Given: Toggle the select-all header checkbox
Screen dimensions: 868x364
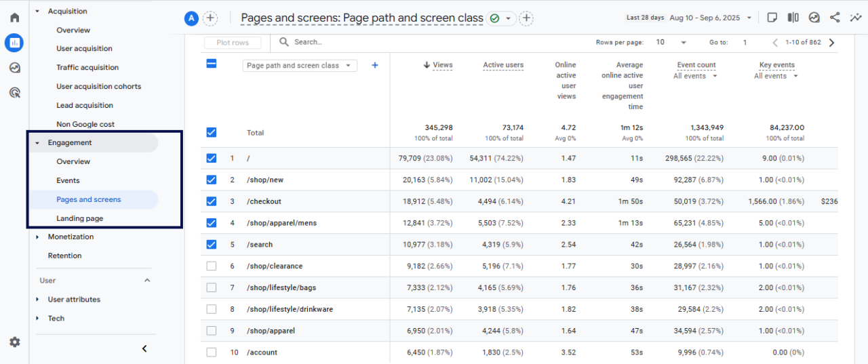Looking at the screenshot, I should [212, 64].
